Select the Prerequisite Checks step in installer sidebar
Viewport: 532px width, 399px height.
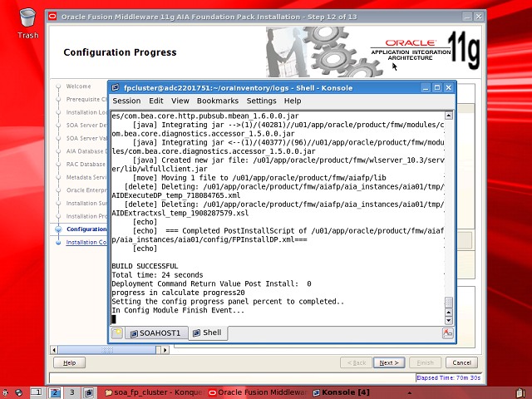pos(86,99)
